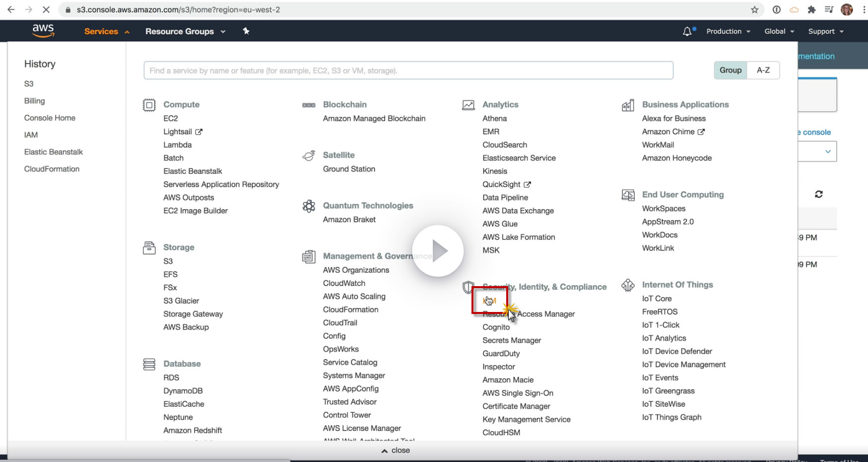The image size is (868, 462).
Task: Switch service view to Group
Action: 731,70
